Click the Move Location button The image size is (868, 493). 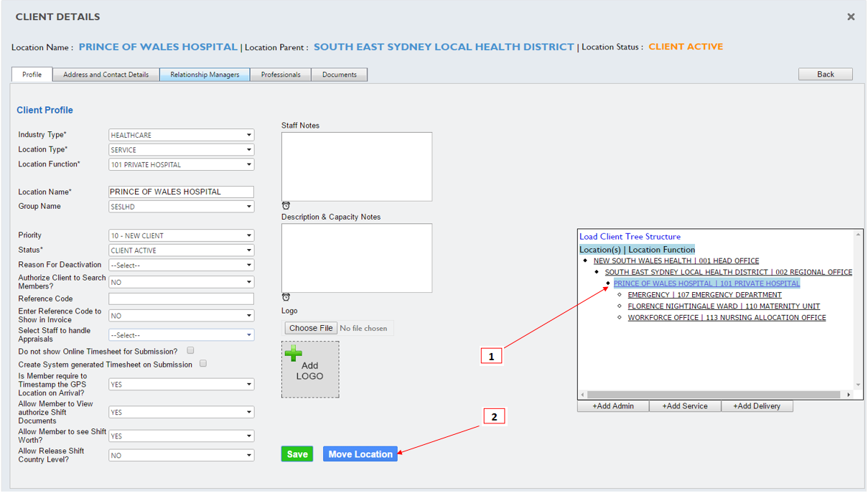click(x=360, y=454)
